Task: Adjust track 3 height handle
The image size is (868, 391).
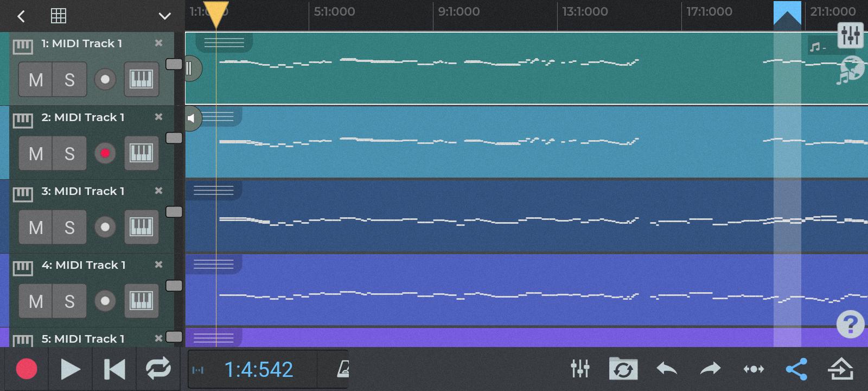Action: click(x=174, y=212)
